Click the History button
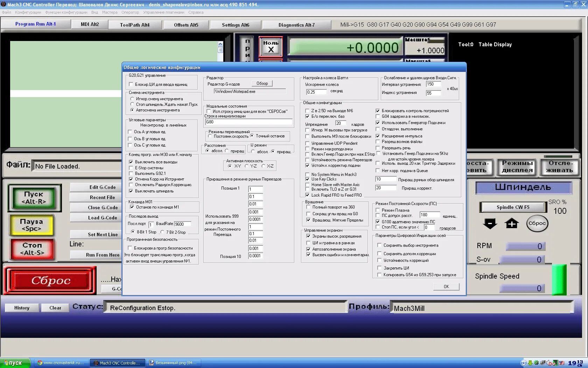588x368 pixels. (x=22, y=308)
